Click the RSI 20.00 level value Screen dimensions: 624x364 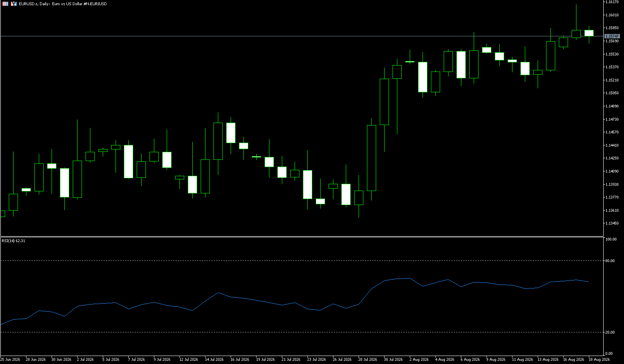[x=610, y=332]
